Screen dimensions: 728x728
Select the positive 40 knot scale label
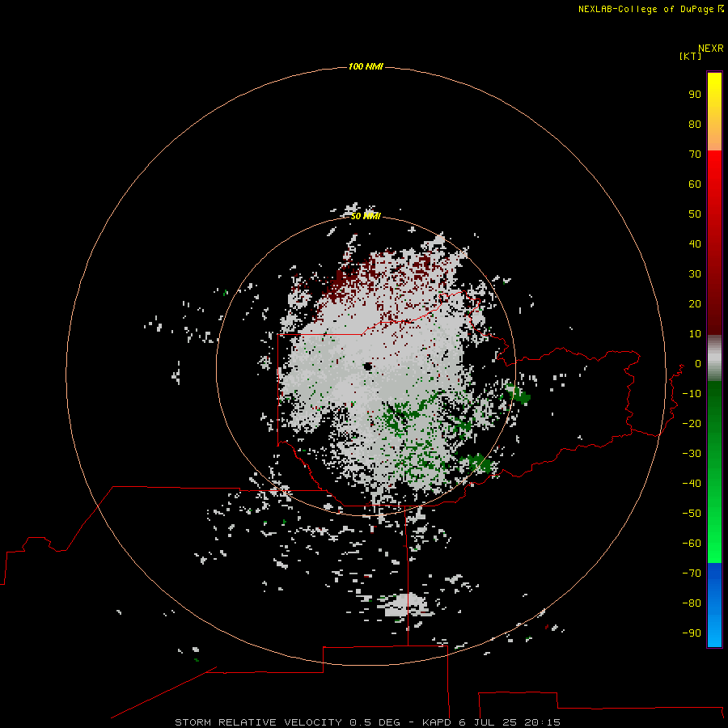click(x=695, y=243)
